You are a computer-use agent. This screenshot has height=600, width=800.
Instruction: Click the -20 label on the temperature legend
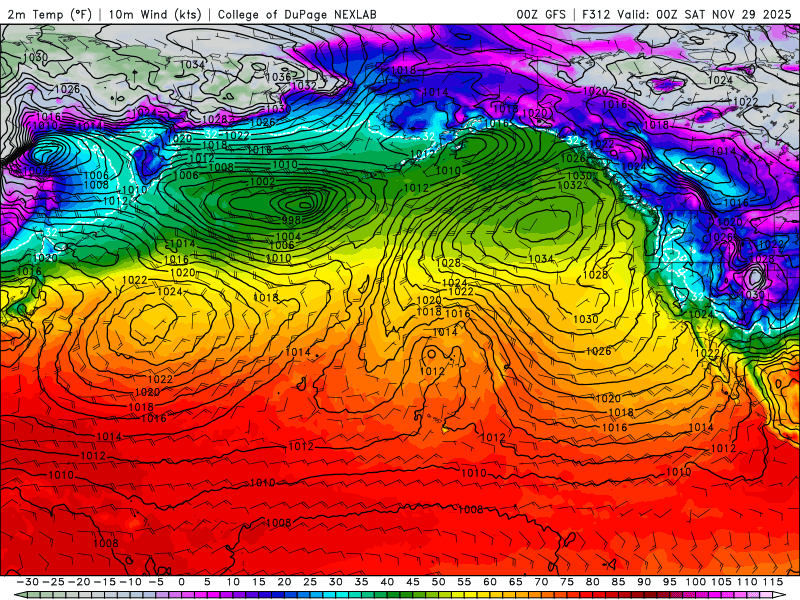pyautogui.click(x=79, y=582)
